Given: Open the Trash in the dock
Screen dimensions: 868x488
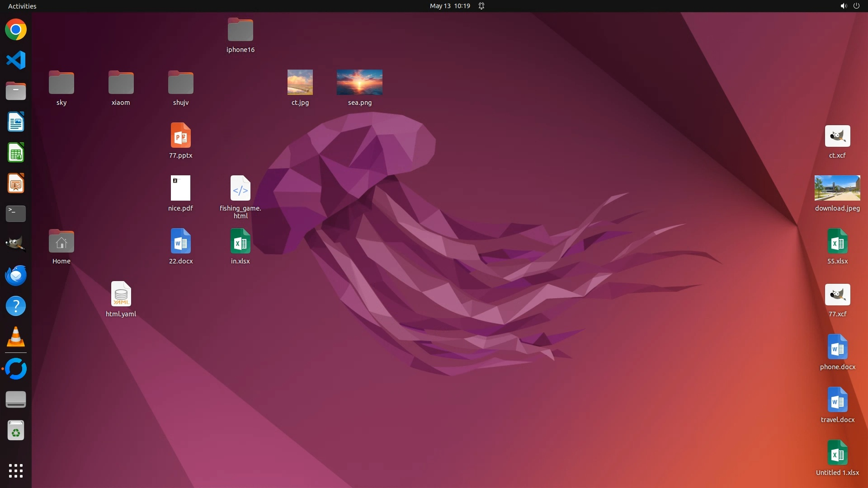Looking at the screenshot, I should [16, 431].
